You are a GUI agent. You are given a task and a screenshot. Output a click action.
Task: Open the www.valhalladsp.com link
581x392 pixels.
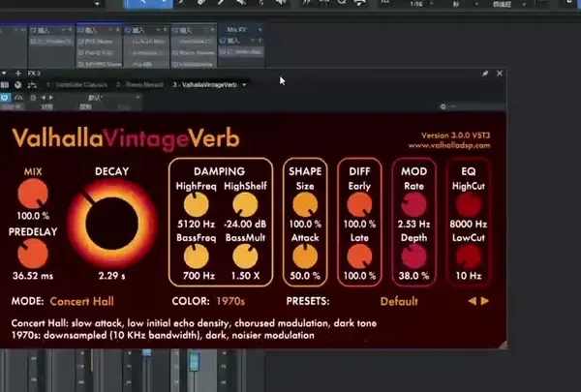456,145
